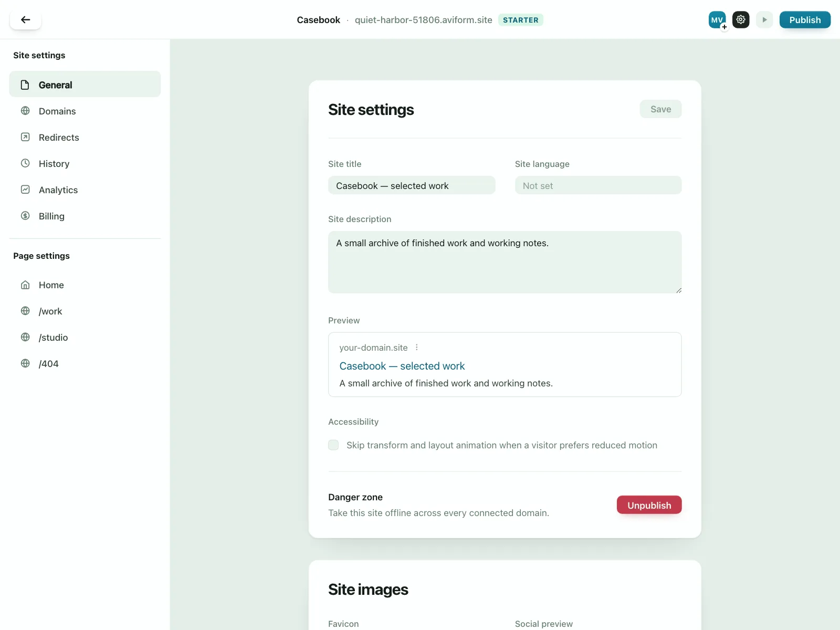Click the 'Skip transform and layout animation' label
840x630 pixels.
[x=502, y=445]
